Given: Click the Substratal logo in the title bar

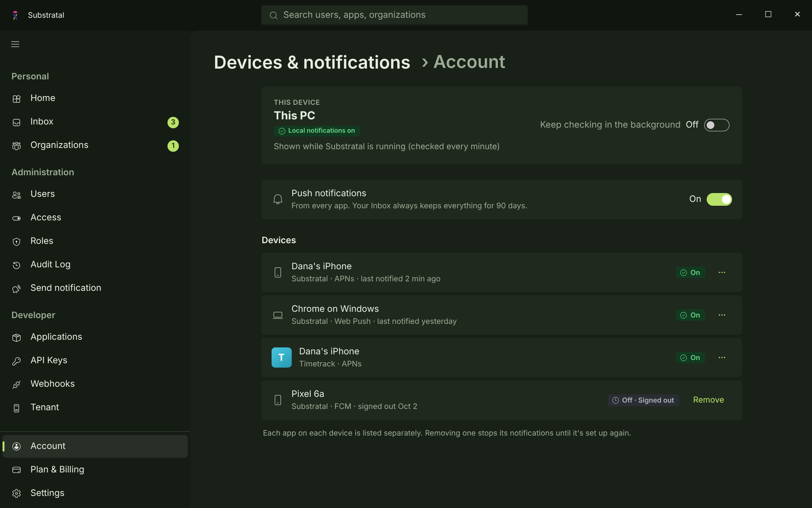Looking at the screenshot, I should 15,15.
